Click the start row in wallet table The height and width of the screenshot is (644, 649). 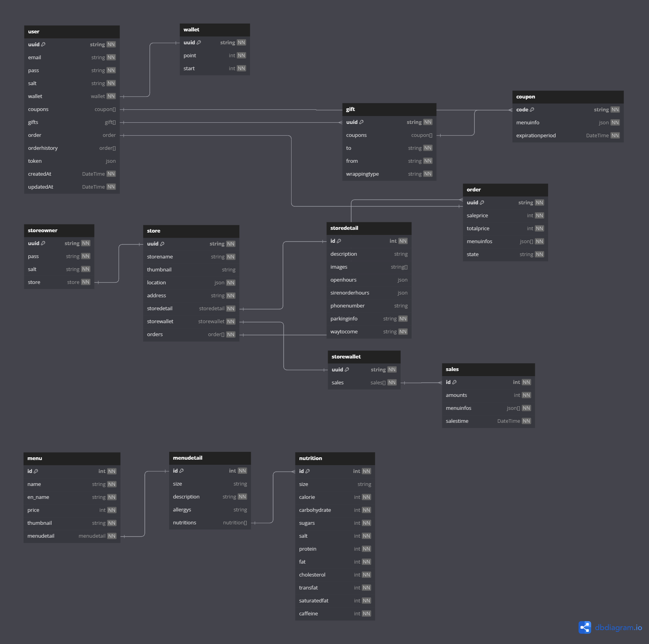(215, 69)
